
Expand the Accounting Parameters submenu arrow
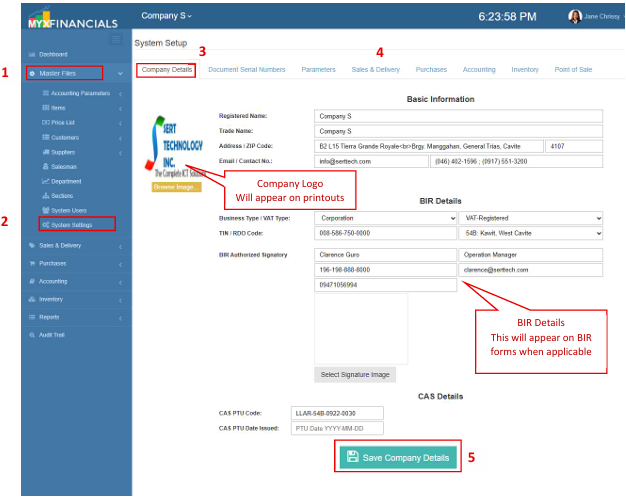click(x=120, y=94)
